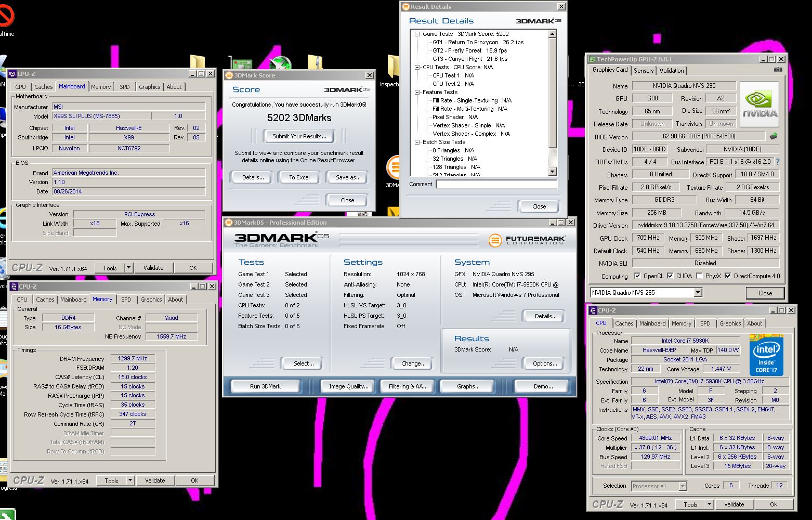Collapse the Feature Tests tree node
The width and height of the screenshot is (812, 520).
pos(417,92)
